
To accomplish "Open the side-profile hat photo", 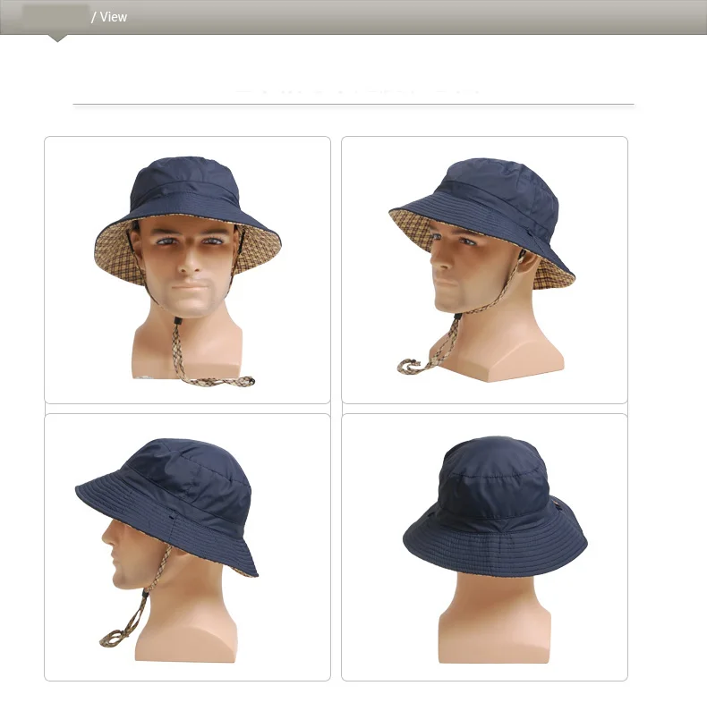I will [187, 547].
